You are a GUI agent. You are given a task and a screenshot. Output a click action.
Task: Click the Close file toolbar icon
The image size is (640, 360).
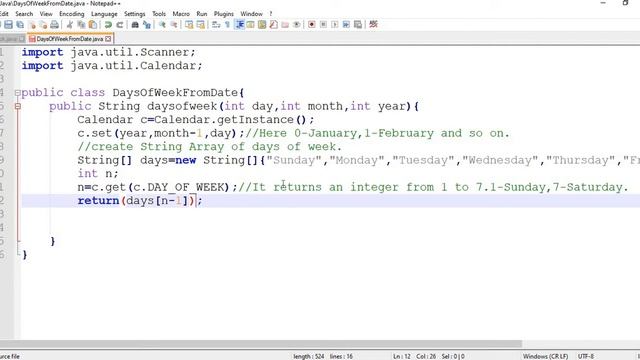click(32, 24)
